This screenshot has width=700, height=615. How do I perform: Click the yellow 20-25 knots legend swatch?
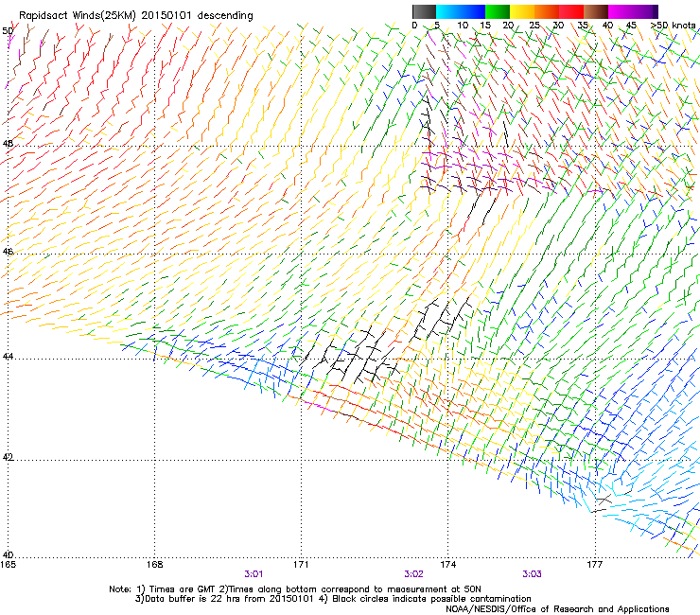[x=522, y=11]
